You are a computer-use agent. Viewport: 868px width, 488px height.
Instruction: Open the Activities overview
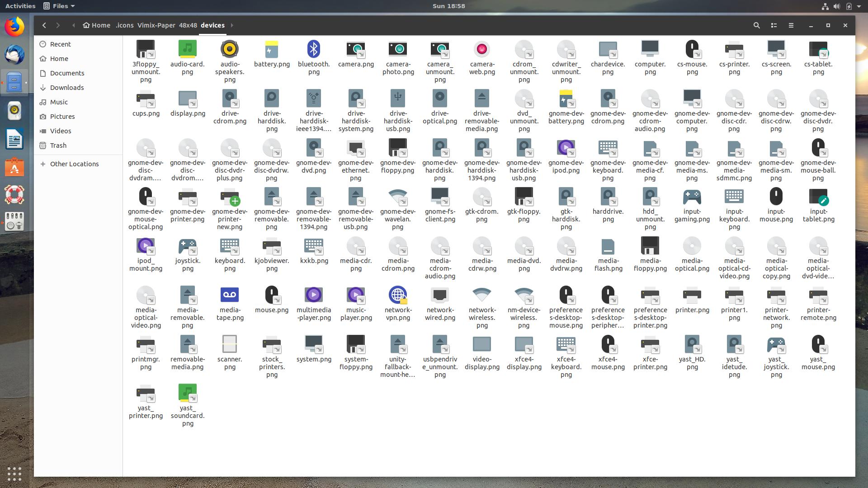pyautogui.click(x=20, y=6)
